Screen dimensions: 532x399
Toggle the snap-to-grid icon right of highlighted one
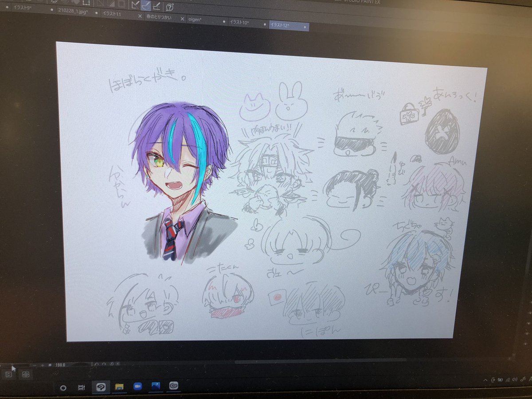[x=156, y=6]
